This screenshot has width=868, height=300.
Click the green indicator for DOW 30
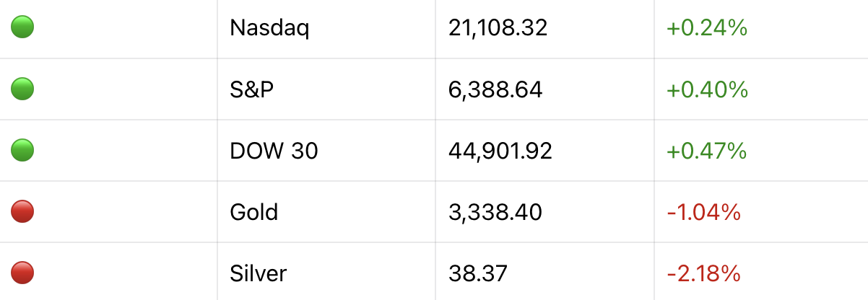(x=23, y=151)
